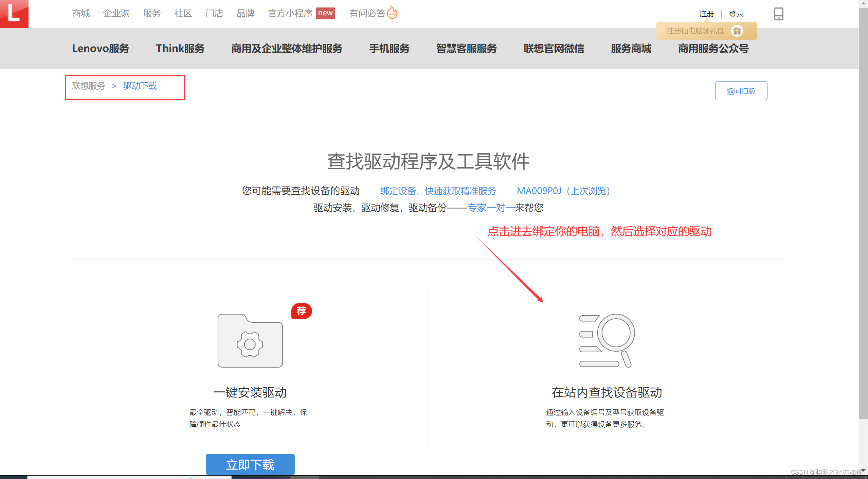Click the 专家一对一 link
This screenshot has width=868, height=479.
tap(491, 208)
